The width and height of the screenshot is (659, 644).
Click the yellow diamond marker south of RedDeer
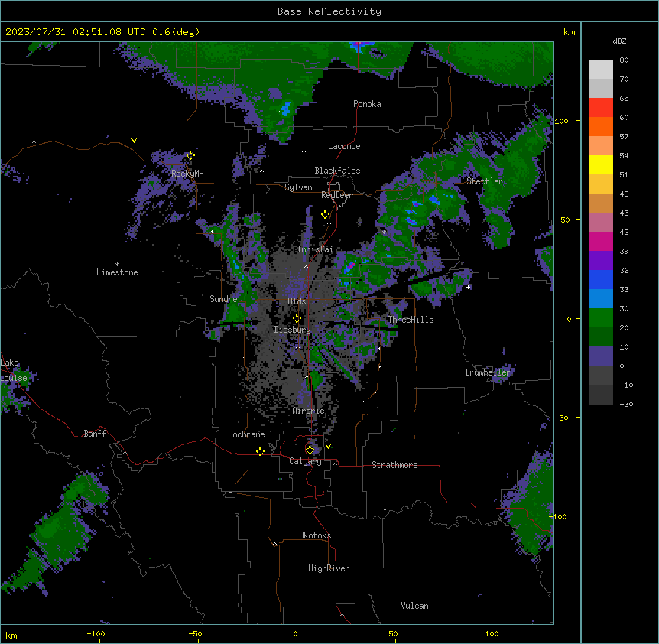point(325,215)
